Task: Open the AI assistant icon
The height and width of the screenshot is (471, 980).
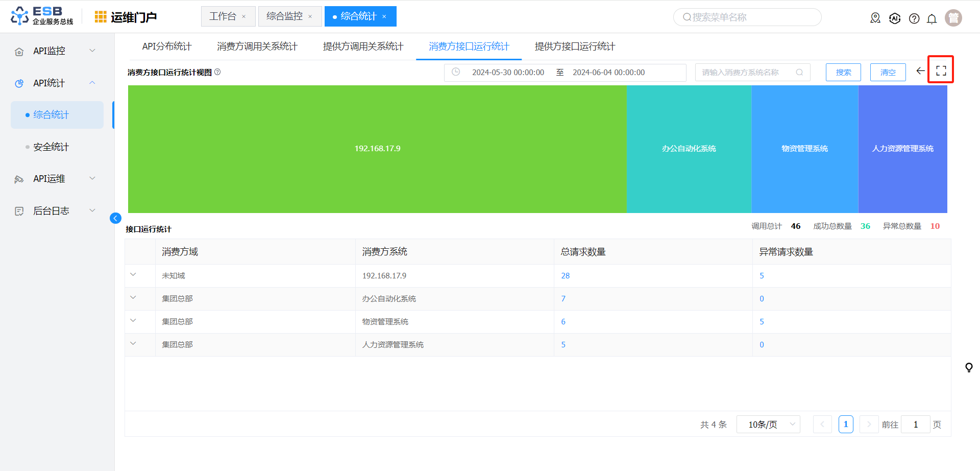Action: pyautogui.click(x=895, y=19)
